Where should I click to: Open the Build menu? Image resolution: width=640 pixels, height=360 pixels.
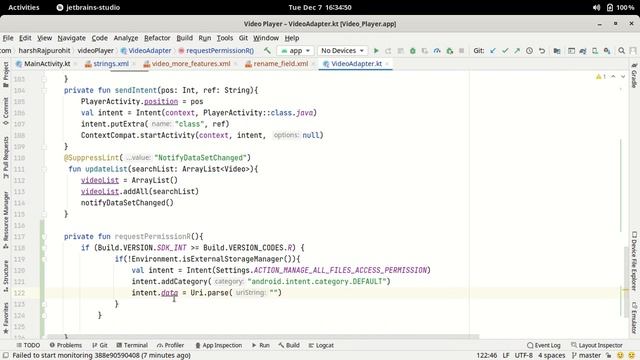184,38
